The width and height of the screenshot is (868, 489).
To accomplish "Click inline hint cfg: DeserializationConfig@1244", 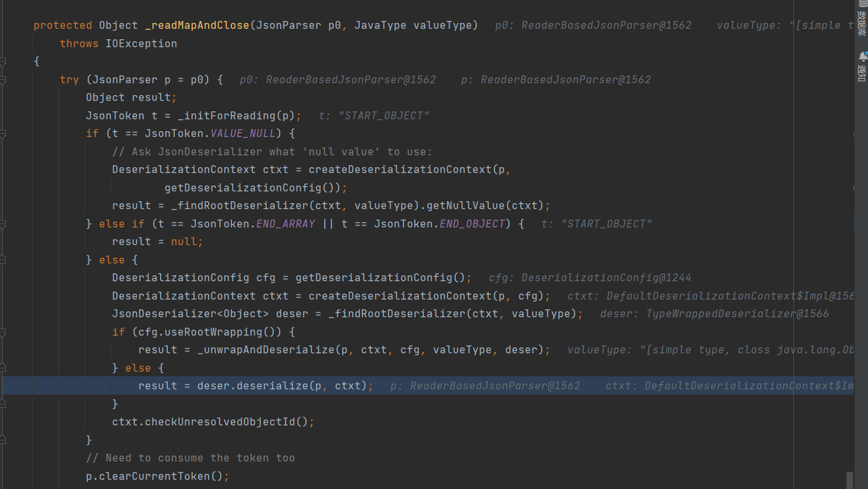I will (590, 278).
